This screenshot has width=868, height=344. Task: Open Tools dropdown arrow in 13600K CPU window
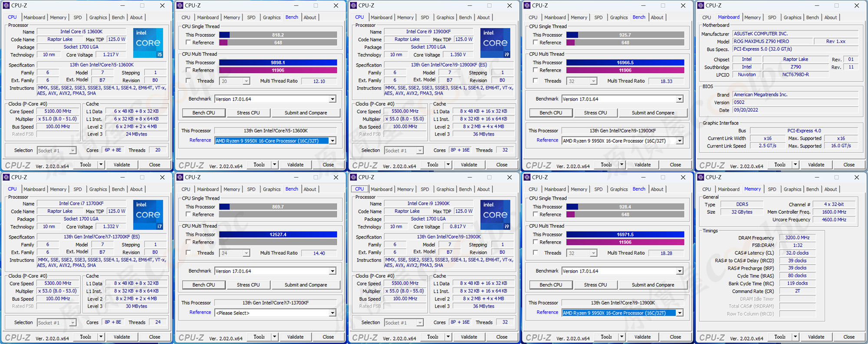tap(101, 164)
